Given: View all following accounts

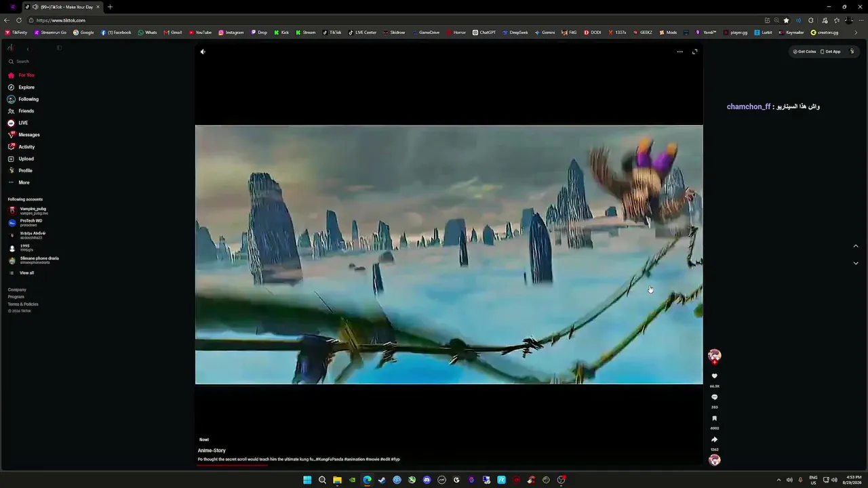Looking at the screenshot, I should tap(21, 273).
